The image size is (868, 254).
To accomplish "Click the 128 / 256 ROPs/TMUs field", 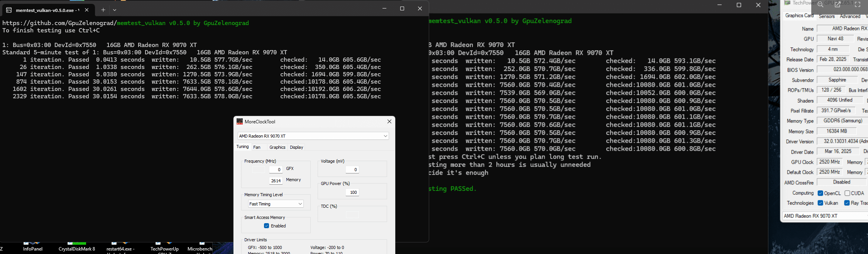I will point(831,90).
